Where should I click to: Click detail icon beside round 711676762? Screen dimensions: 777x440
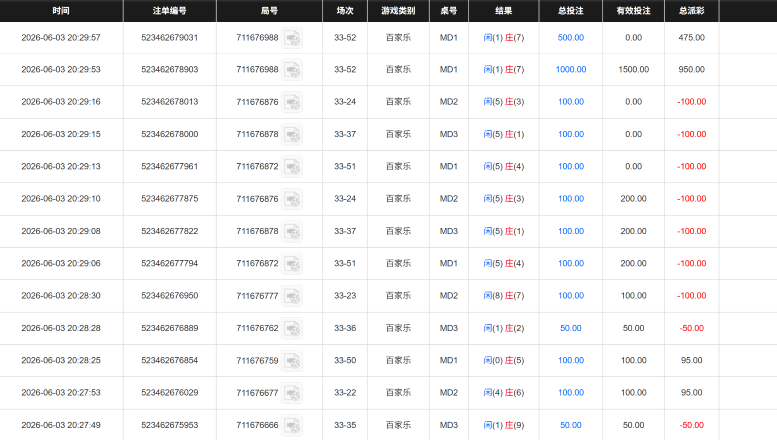click(292, 329)
